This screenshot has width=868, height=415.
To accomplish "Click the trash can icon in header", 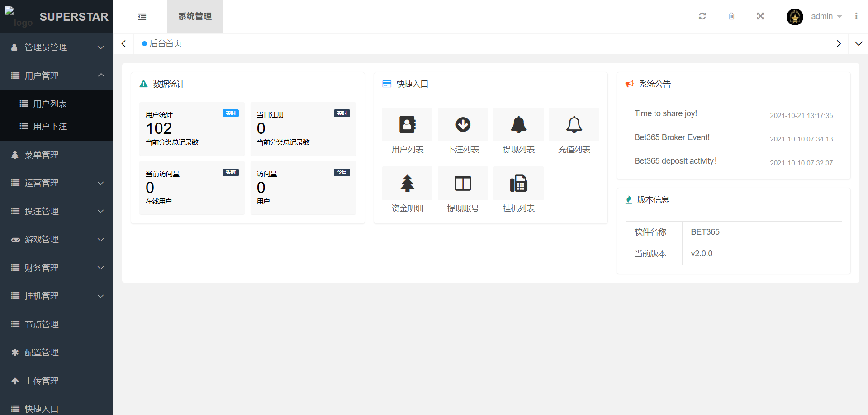I will coord(731,16).
